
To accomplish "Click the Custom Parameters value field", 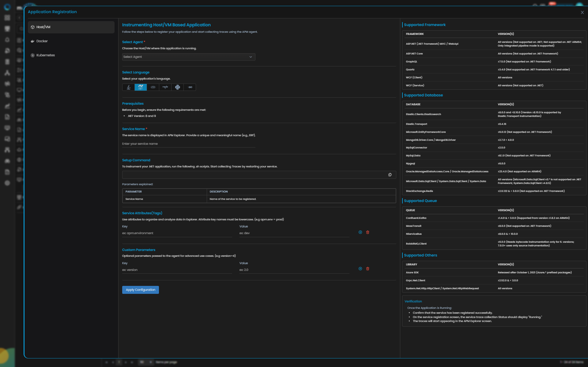I will [294, 270].
